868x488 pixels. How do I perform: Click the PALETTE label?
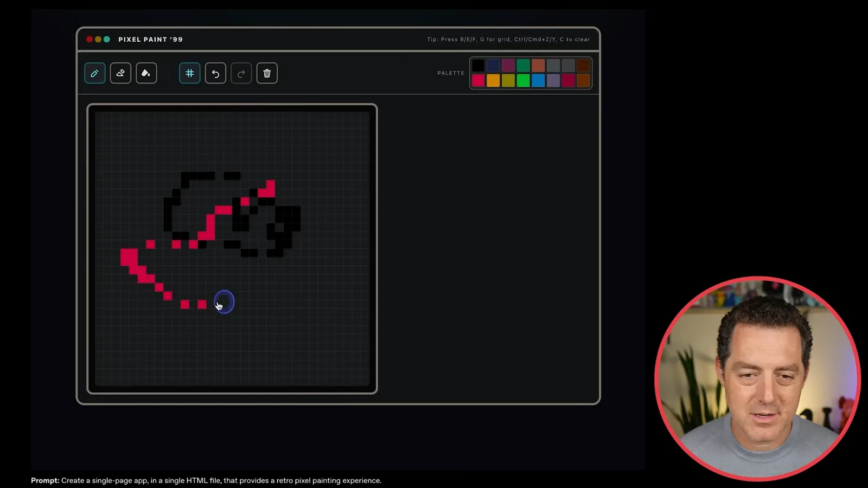[451, 73]
